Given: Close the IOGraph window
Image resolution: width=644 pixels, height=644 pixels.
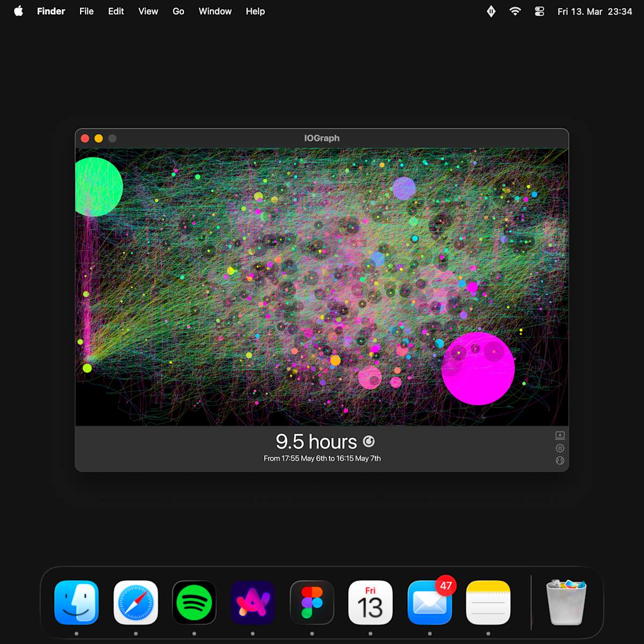Looking at the screenshot, I should tap(85, 138).
